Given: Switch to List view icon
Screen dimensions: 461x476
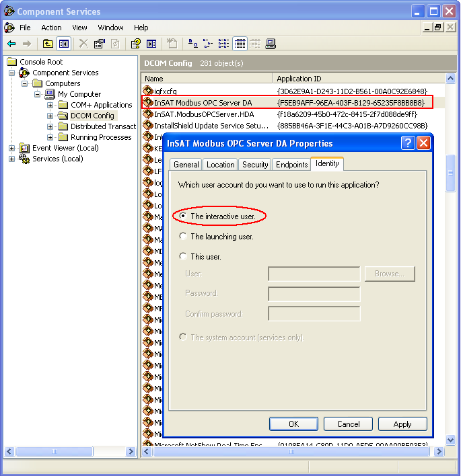Looking at the screenshot, I should pyautogui.click(x=223, y=44).
